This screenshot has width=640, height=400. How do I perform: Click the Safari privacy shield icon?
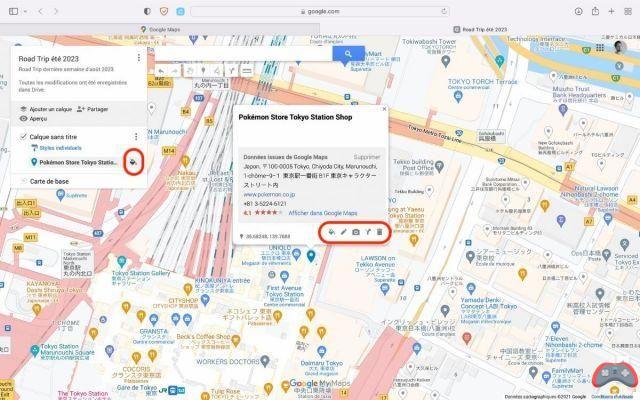coord(147,11)
